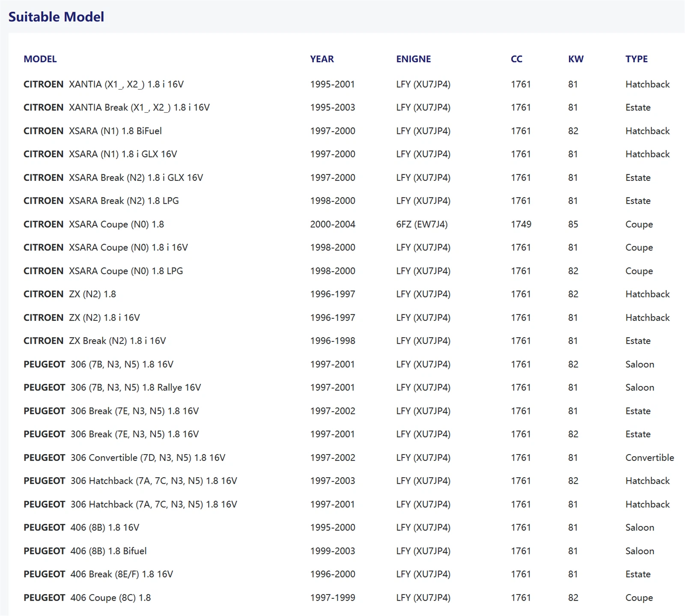685x616 pixels.
Task: Click 'XSARA Break (N2) 1.8 LPG' model
Action: click(124, 201)
